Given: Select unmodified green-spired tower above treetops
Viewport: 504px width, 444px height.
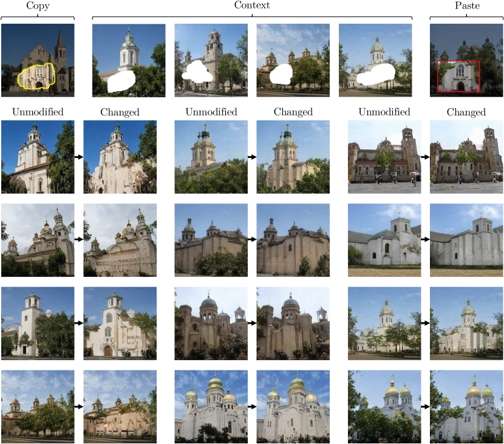Looking at the screenshot, I should point(211,157).
